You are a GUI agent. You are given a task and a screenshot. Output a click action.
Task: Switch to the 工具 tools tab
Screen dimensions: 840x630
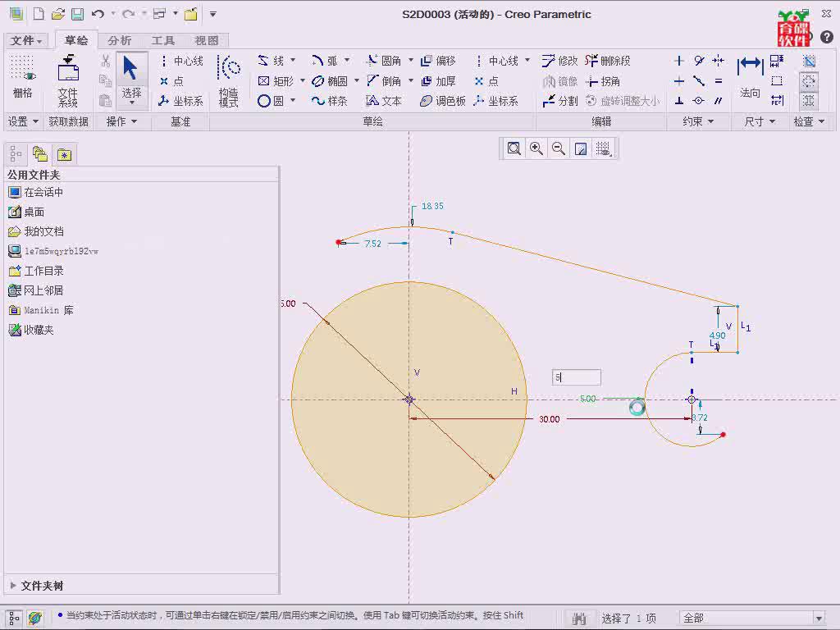163,40
